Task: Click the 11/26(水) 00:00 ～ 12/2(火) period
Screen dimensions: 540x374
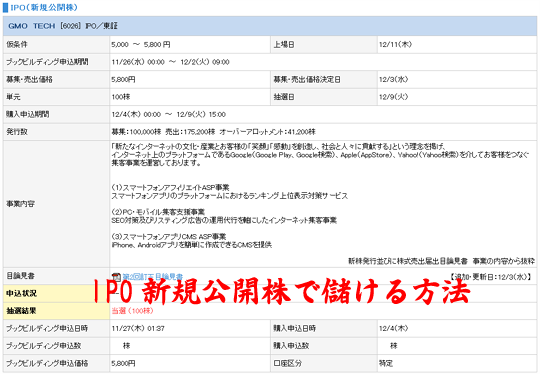Action: (170, 62)
